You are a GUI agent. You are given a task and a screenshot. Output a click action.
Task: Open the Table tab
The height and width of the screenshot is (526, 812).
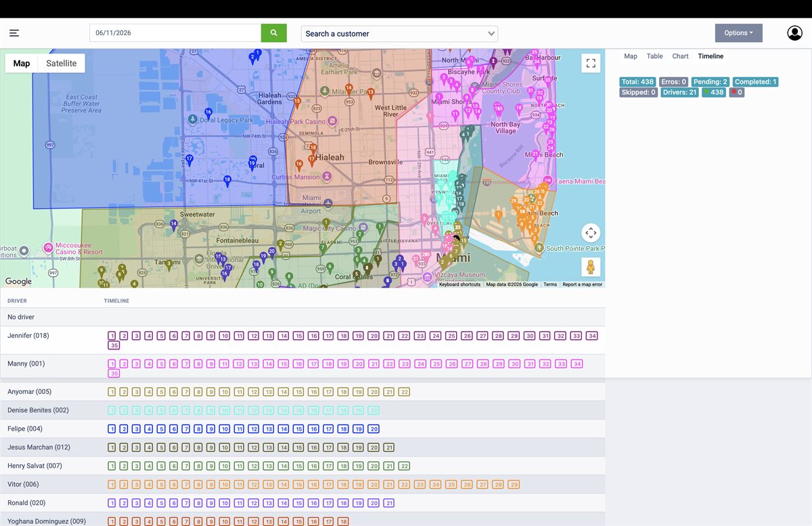654,56
